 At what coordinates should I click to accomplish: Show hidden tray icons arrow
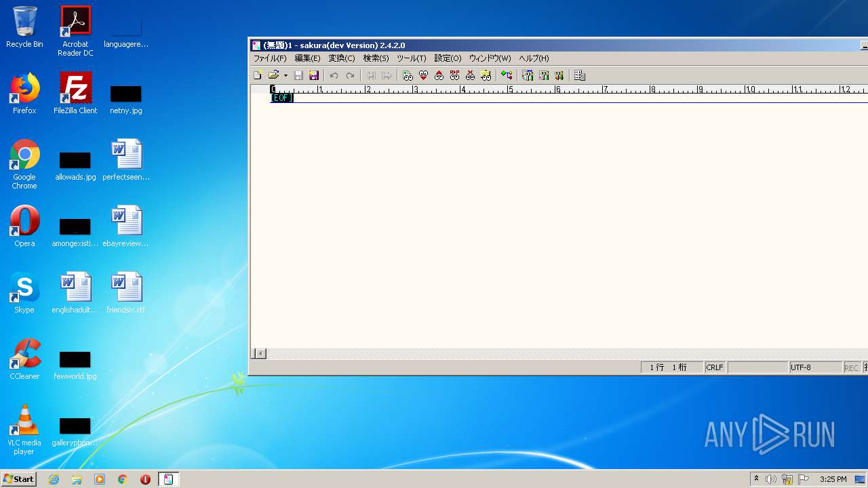(x=757, y=479)
